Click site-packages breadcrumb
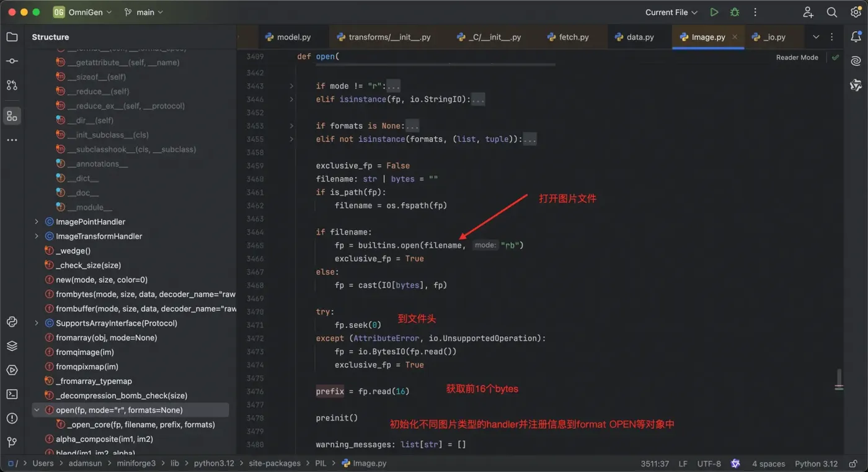The width and height of the screenshot is (868, 472). click(275, 463)
